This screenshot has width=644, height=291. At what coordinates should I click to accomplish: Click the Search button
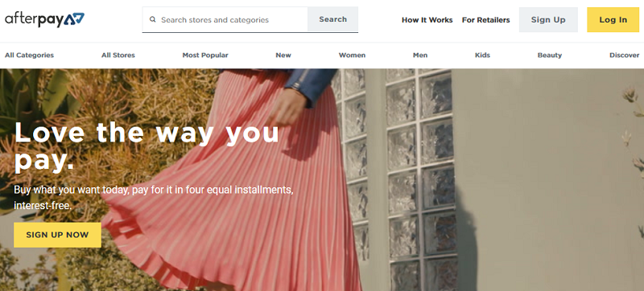tap(332, 19)
